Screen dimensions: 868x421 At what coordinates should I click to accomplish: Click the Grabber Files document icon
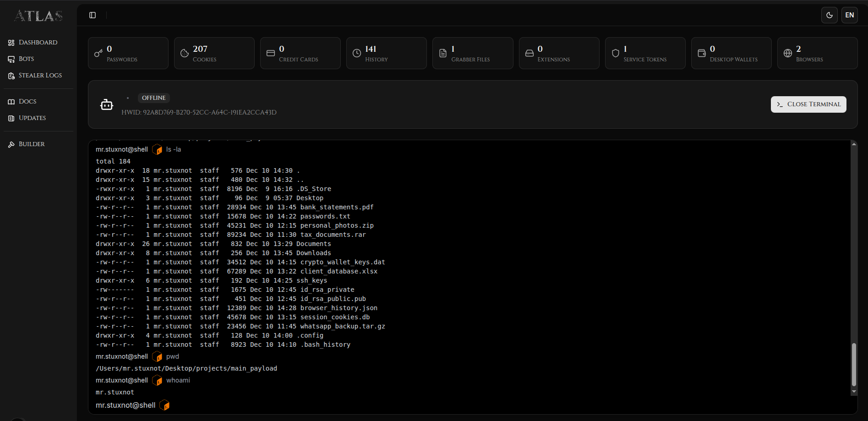(443, 53)
